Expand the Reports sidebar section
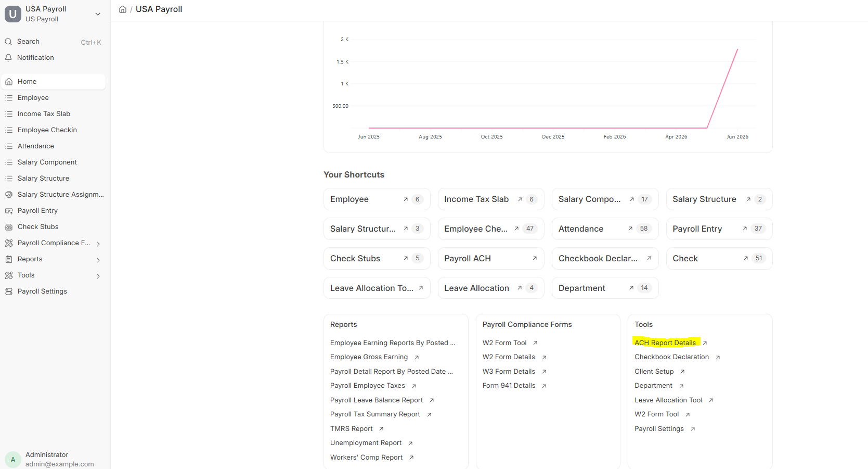 coord(98,260)
